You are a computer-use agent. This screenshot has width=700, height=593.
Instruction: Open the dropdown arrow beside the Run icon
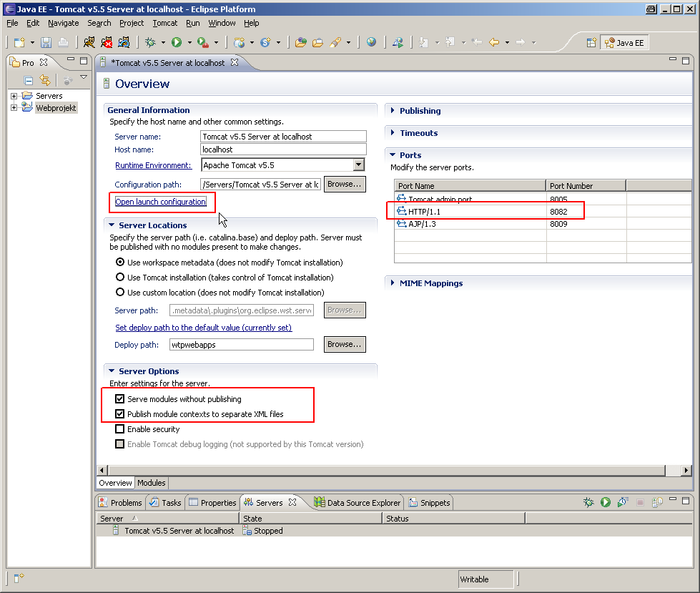coord(189,43)
